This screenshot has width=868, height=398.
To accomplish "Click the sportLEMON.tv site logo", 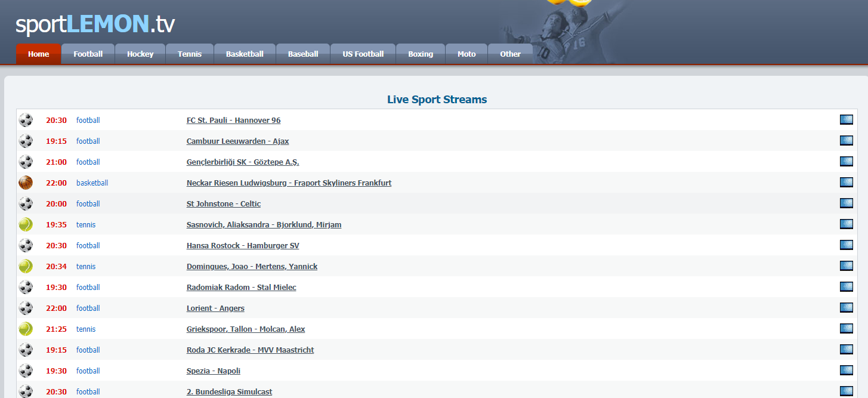I will point(95,24).
